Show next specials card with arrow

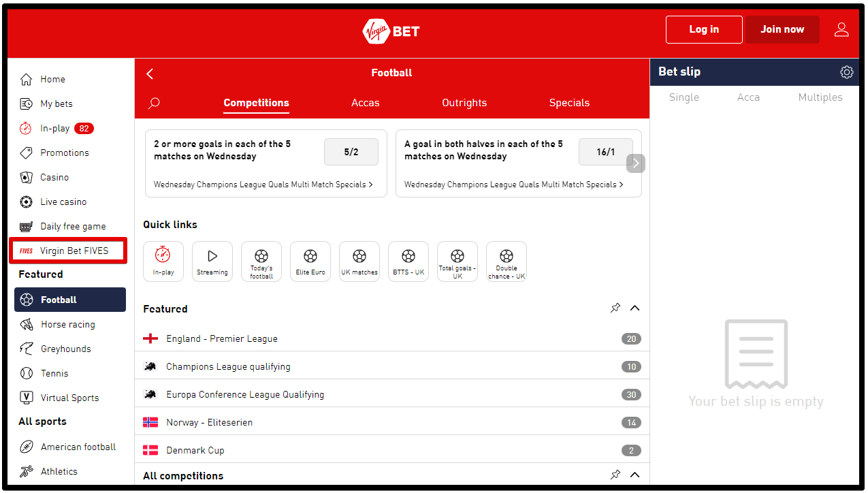coord(636,163)
